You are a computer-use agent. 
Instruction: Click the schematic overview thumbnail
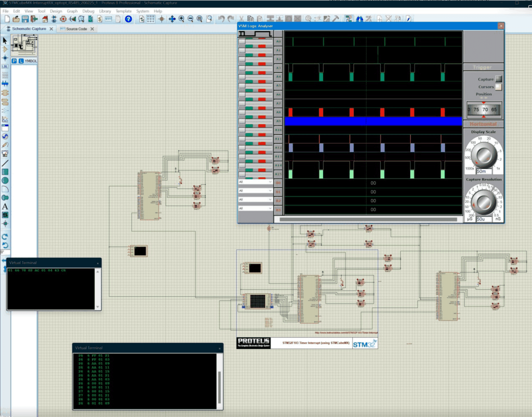pos(24,45)
